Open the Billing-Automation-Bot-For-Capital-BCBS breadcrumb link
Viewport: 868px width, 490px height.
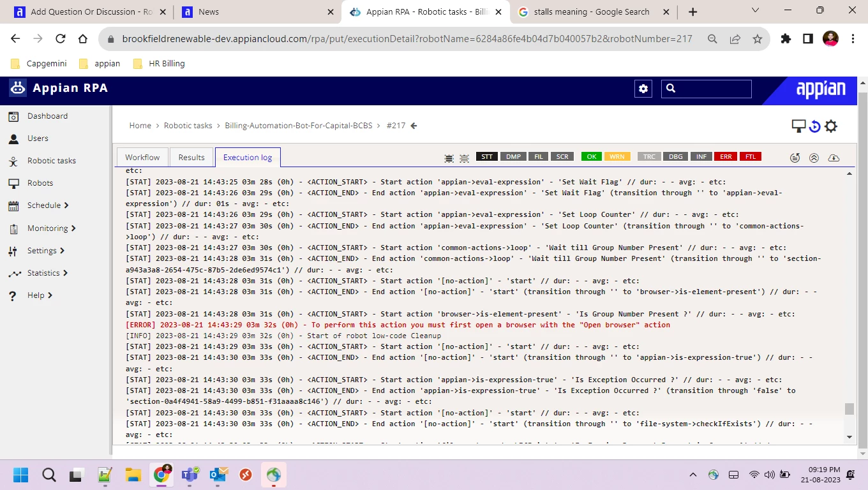tap(299, 126)
